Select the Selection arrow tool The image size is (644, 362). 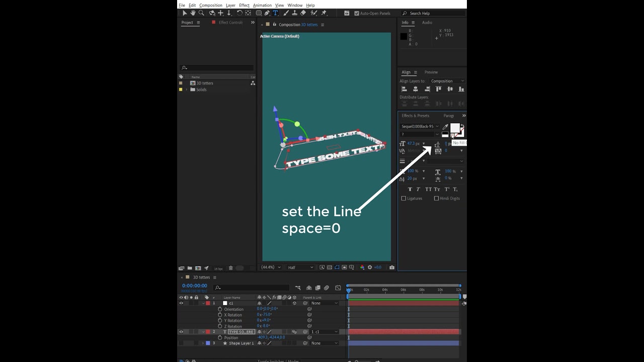[185, 13]
